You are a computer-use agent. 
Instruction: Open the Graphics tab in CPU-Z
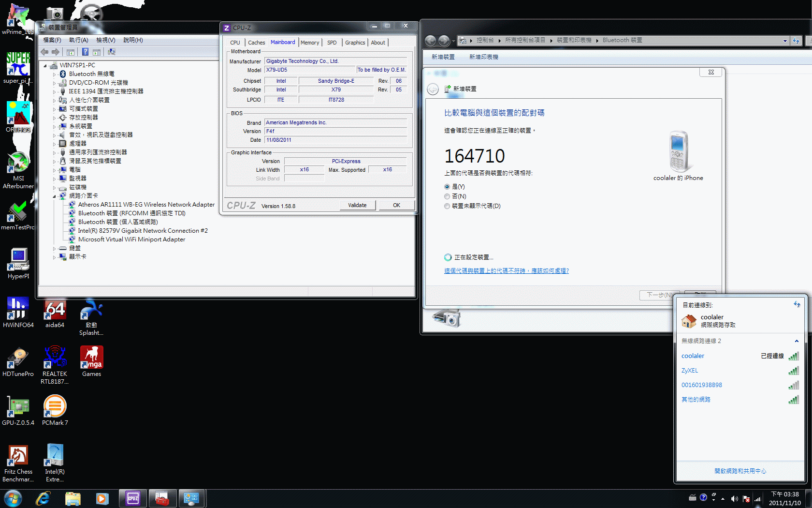pos(355,43)
